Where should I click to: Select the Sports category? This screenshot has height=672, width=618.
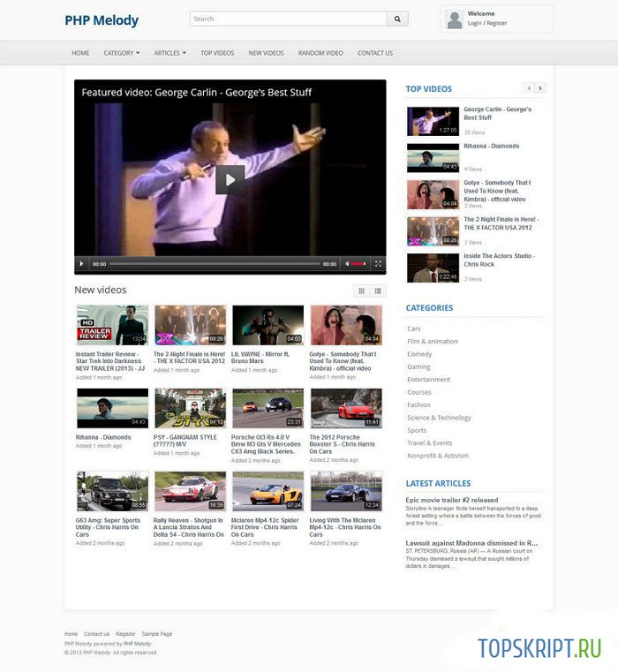(x=417, y=430)
